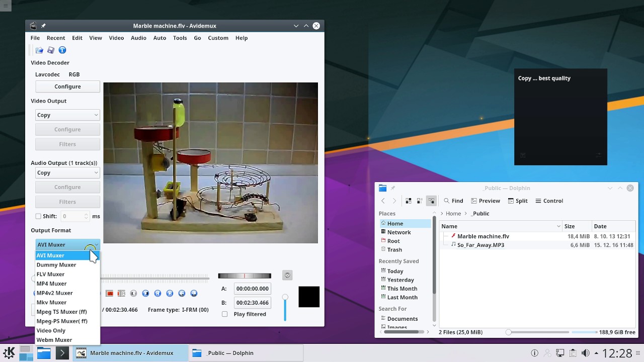Open the Tools menu
Viewport: 644px width, 362px height.
(180, 38)
